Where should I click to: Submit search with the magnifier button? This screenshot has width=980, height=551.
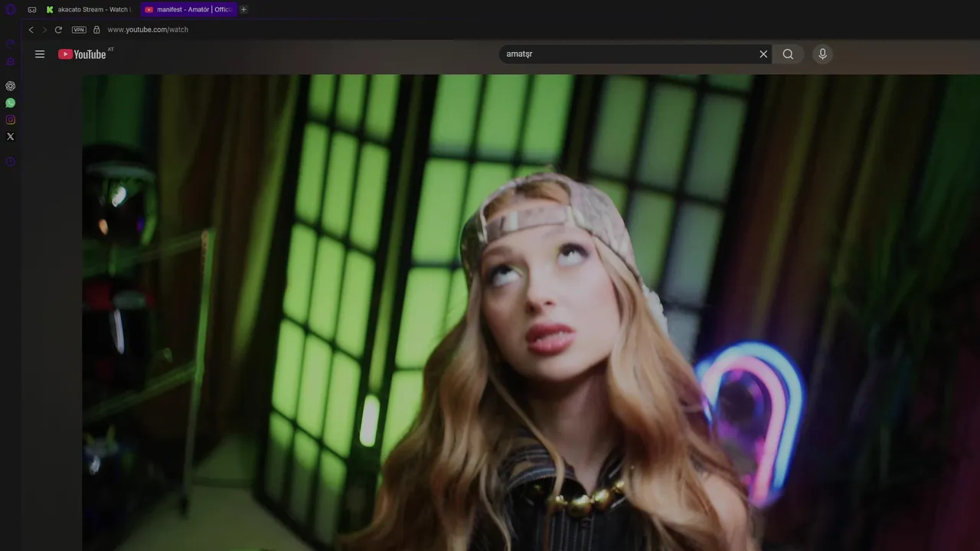click(788, 54)
